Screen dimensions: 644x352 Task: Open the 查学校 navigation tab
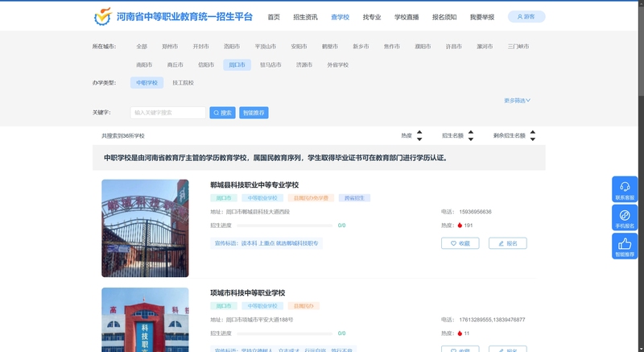click(x=340, y=17)
